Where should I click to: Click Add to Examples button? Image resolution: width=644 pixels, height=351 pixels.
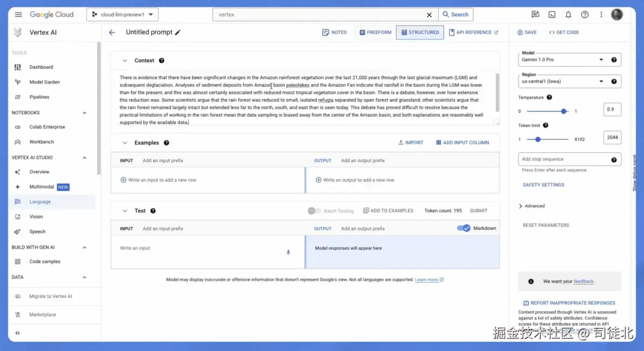pos(388,211)
